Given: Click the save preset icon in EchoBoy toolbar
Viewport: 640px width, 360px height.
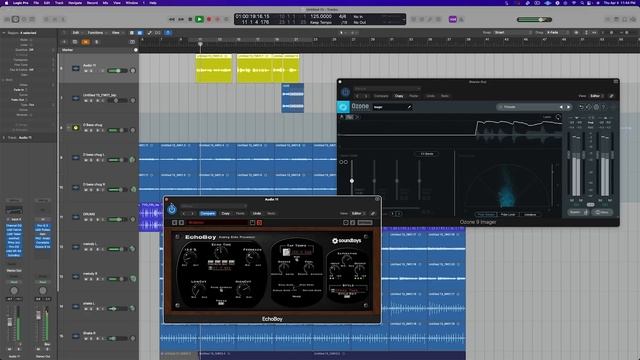Looking at the screenshot, I should (253, 222).
